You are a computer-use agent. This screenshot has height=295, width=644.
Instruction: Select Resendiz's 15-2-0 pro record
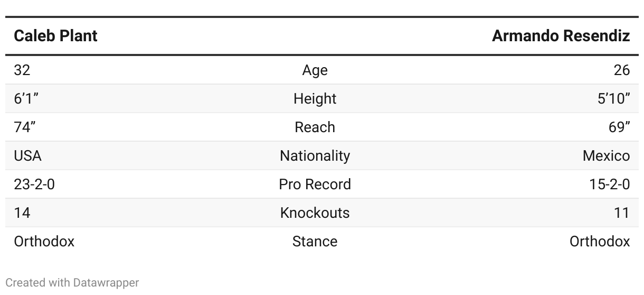pyautogui.click(x=610, y=185)
